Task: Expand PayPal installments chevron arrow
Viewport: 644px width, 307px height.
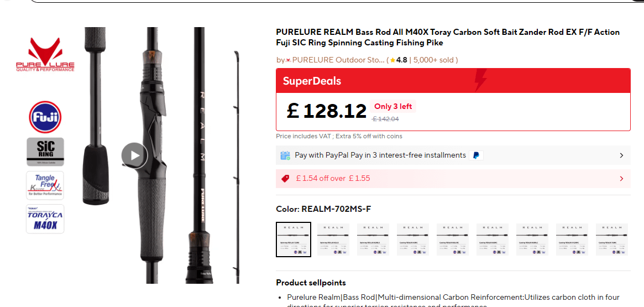Action: 621,155
